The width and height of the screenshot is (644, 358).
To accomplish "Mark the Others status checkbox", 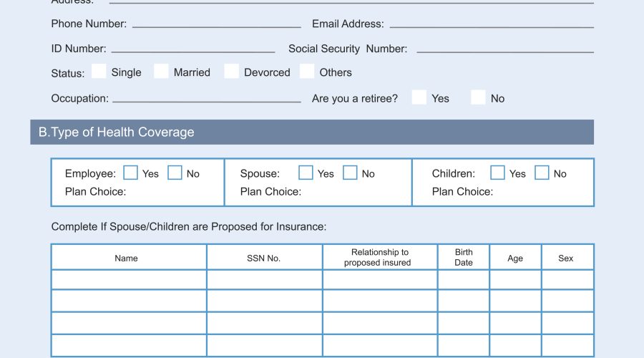I will click(x=307, y=72).
